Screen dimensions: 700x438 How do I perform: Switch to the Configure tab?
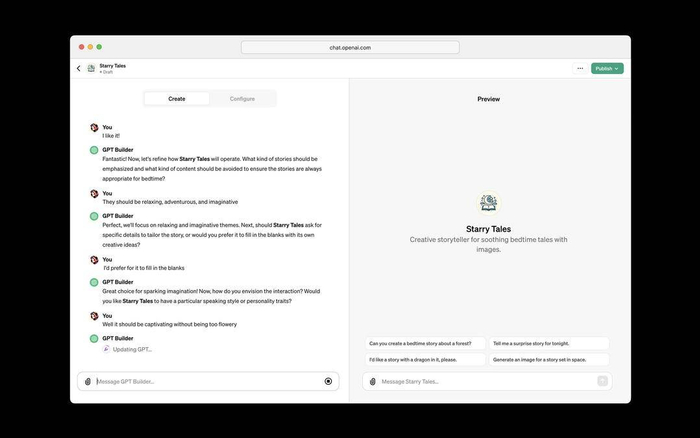pos(242,99)
